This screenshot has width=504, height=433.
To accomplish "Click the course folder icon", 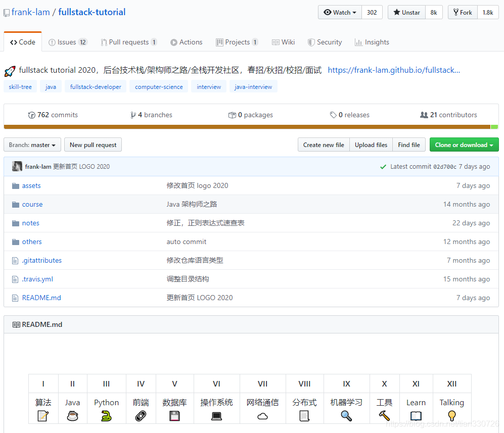I will tap(16, 204).
